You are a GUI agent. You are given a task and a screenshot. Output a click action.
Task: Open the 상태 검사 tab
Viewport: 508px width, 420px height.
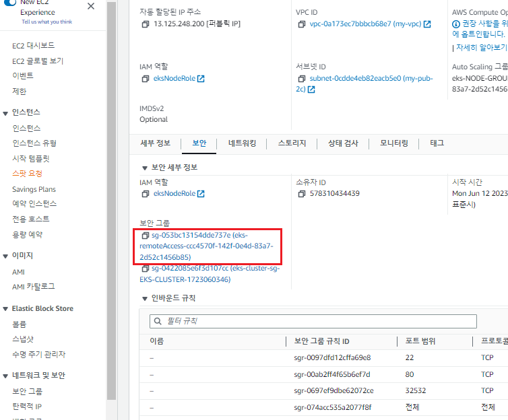pyautogui.click(x=343, y=143)
